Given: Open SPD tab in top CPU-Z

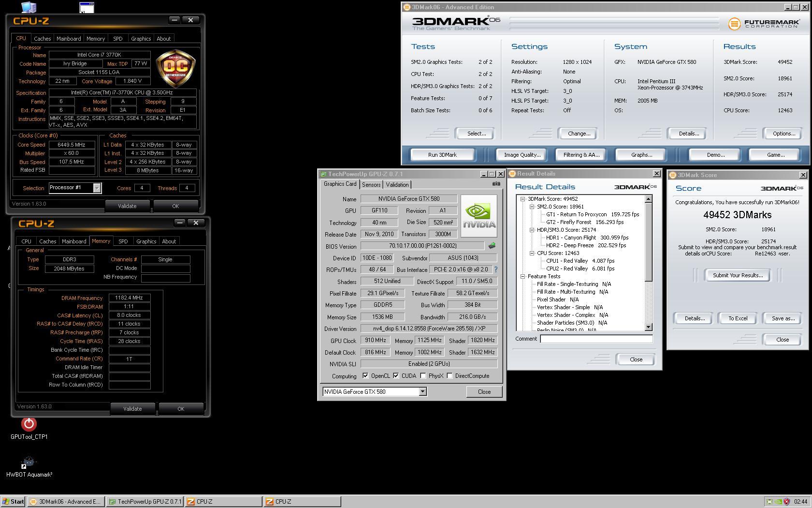Looking at the screenshot, I should click(117, 39).
